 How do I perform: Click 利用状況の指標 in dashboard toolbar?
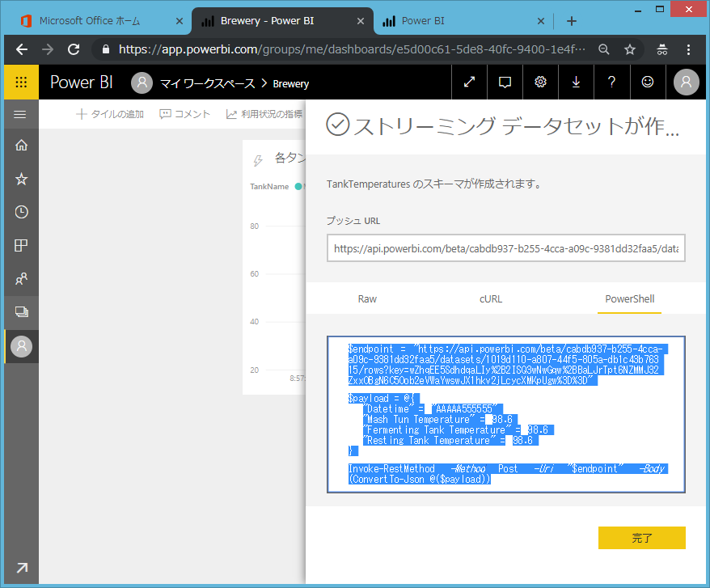[x=264, y=114]
